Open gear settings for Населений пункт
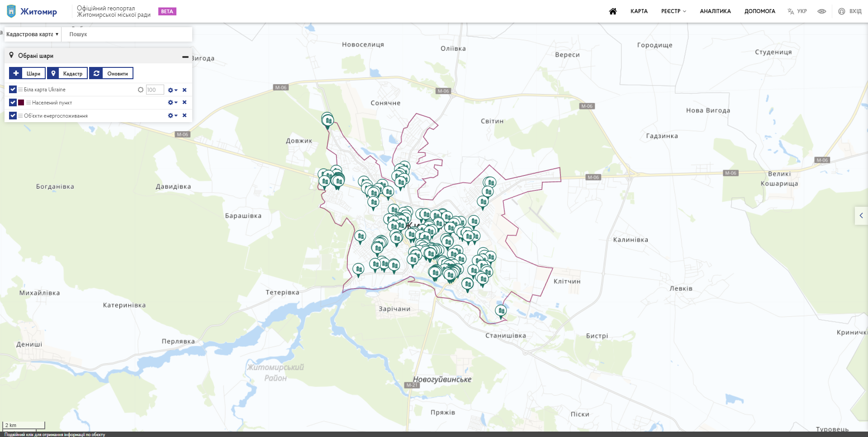868x437 pixels. [x=172, y=103]
